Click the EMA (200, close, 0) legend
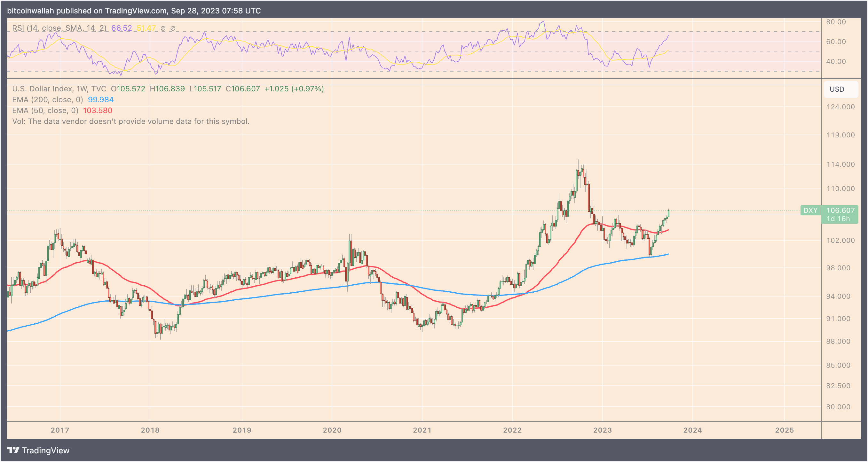The image size is (868, 462). click(x=48, y=100)
